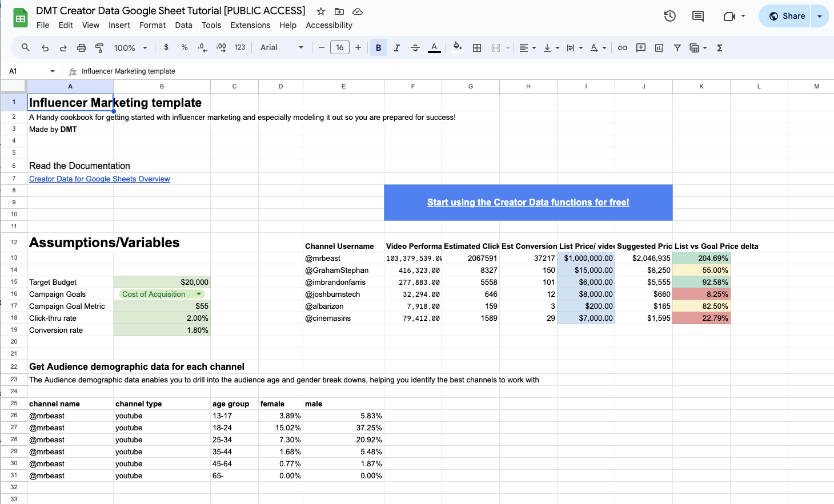This screenshot has width=834, height=504.
Task: Open Cost of Acquisition dropdown chip
Action: (162, 294)
